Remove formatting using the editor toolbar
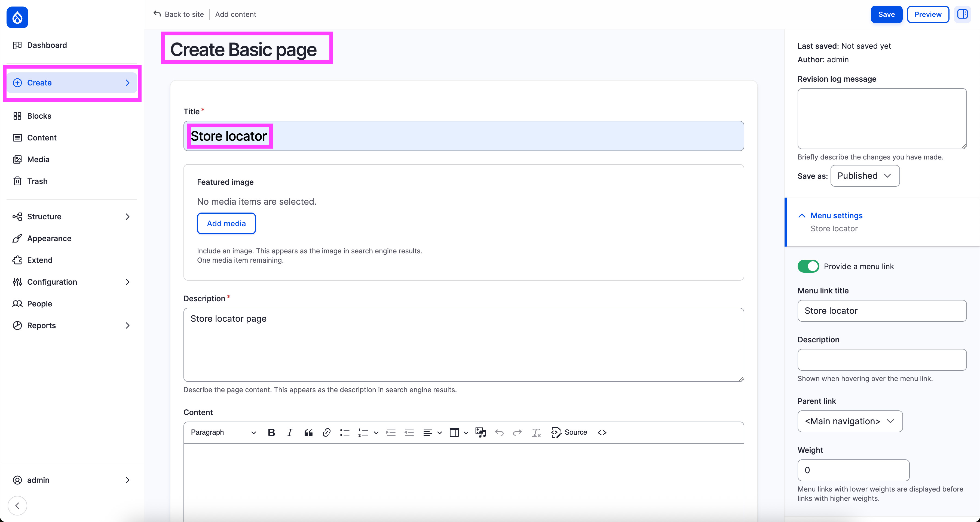Screen dimensions: 980x522 click(536, 432)
